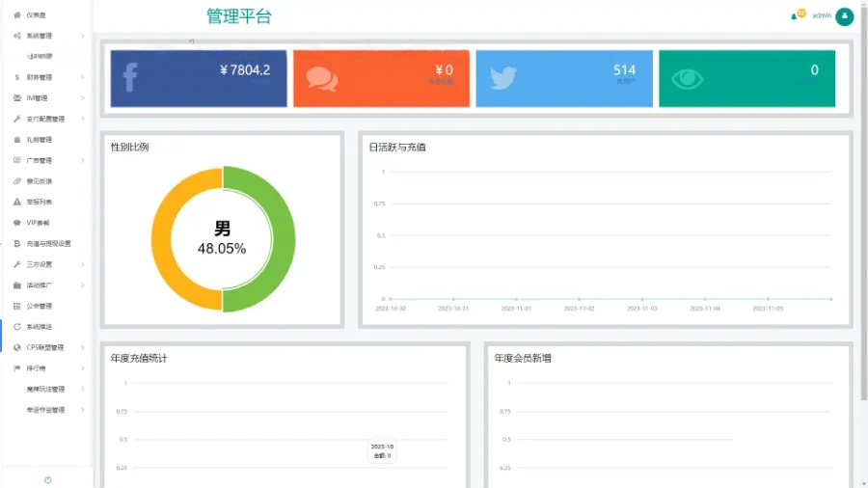Click the admin user avatar
Screen dimensions: 868x488
pos(845,16)
